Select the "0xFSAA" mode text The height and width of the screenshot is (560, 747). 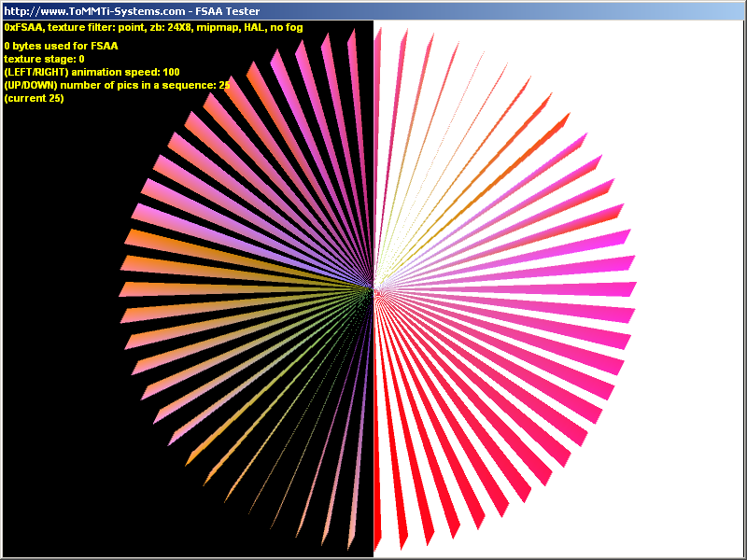tap(23, 28)
